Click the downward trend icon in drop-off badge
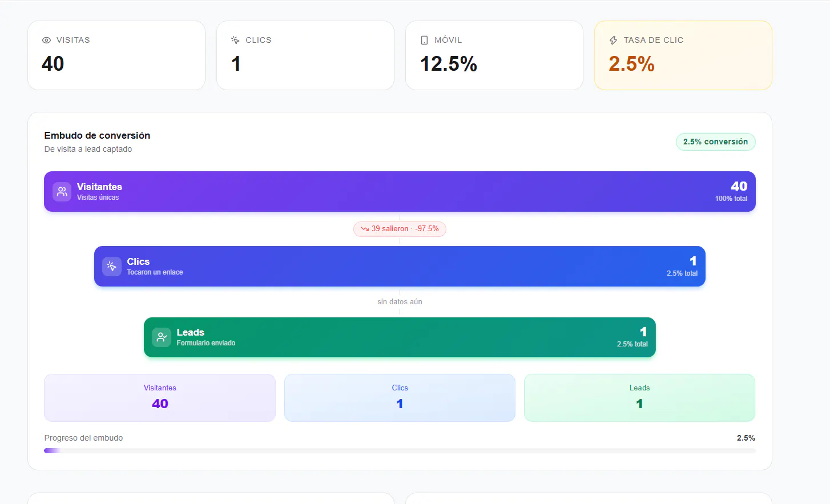 (365, 229)
